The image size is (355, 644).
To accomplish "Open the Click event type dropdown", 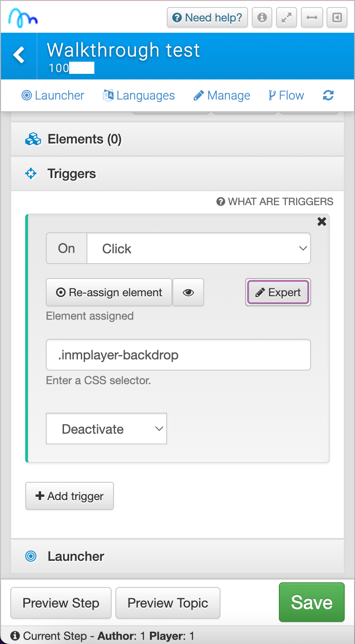I will coord(199,249).
